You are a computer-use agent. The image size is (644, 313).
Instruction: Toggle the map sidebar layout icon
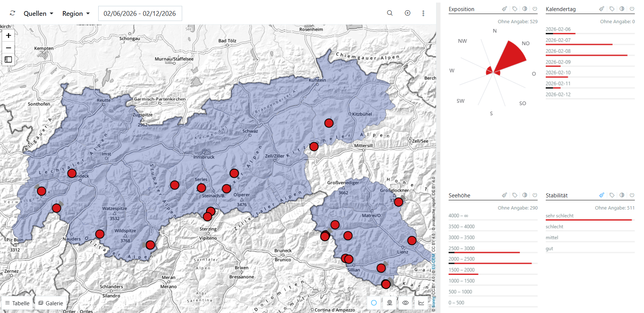tap(8, 60)
